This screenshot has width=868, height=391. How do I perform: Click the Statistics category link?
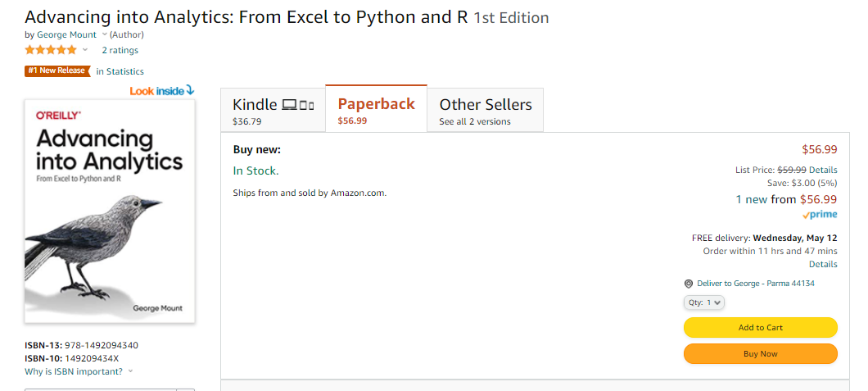tap(125, 71)
